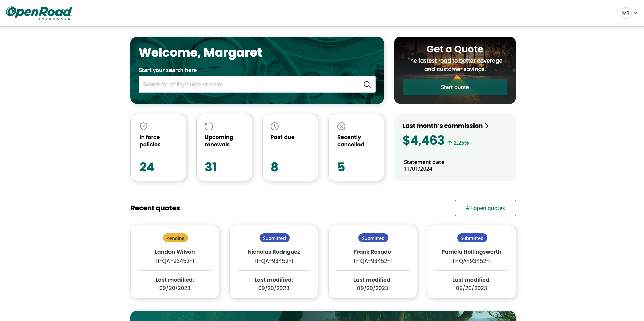Open the Past due count of 8
Screen dimensions: 644x321
274,167
